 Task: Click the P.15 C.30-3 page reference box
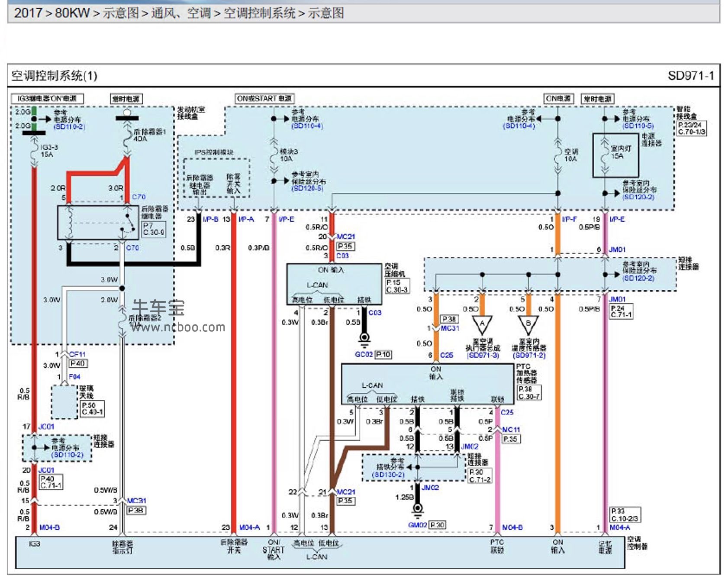397,286
